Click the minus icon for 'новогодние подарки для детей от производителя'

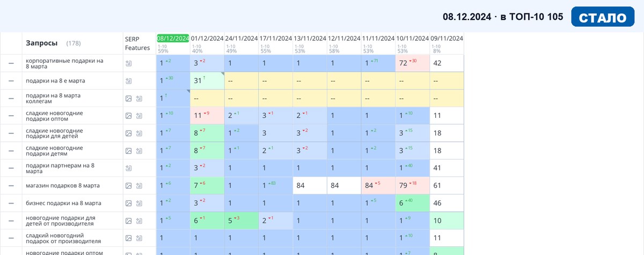[11, 221]
